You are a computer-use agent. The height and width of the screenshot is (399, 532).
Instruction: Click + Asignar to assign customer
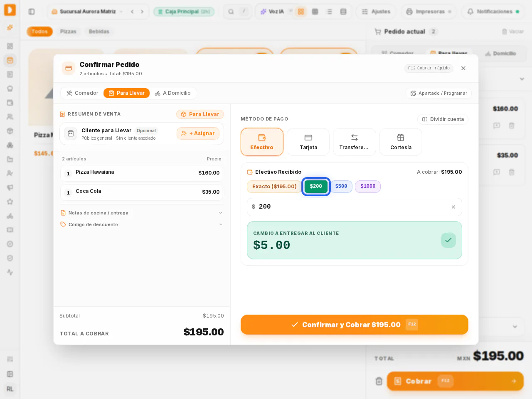pos(198,133)
